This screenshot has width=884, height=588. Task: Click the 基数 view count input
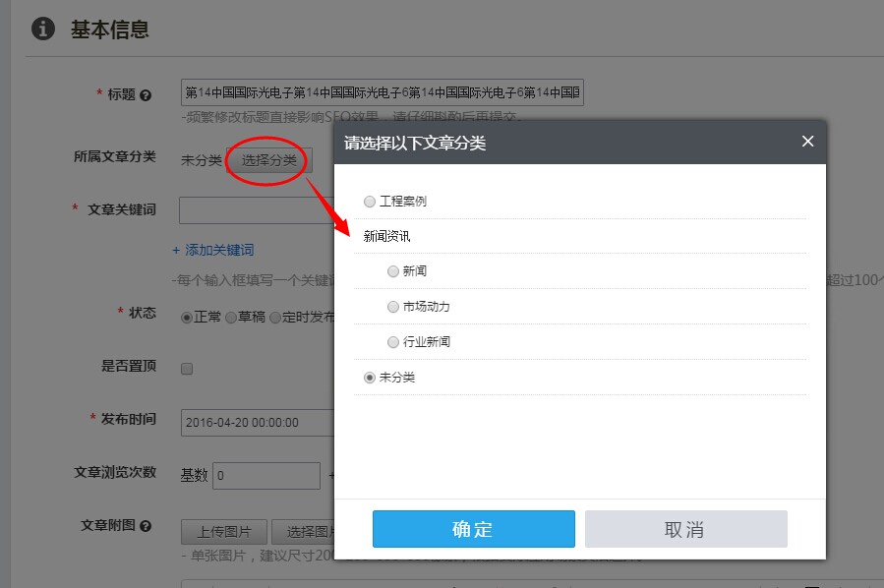click(265, 475)
